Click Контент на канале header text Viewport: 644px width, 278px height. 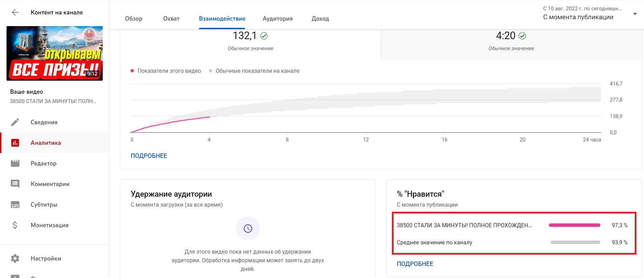pyautogui.click(x=57, y=12)
